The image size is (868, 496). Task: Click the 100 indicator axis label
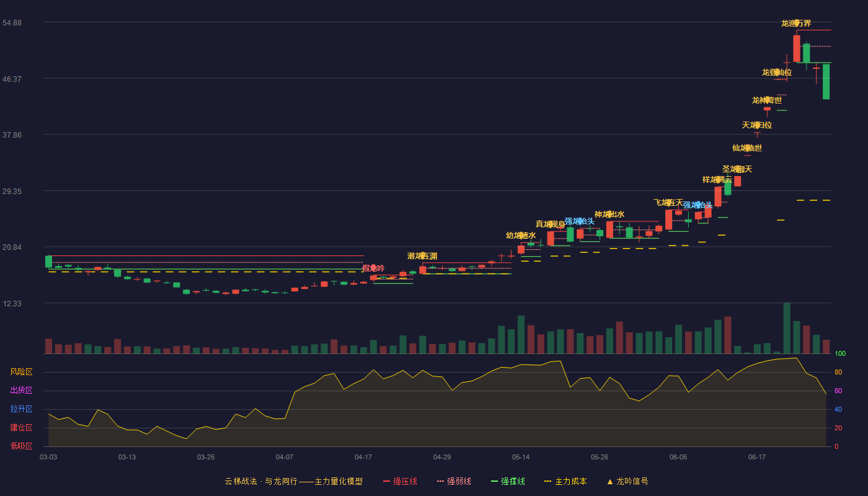[x=840, y=354]
